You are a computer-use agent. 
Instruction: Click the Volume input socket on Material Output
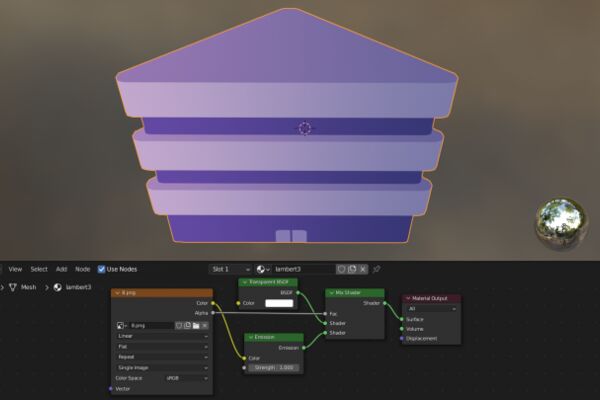(x=402, y=329)
